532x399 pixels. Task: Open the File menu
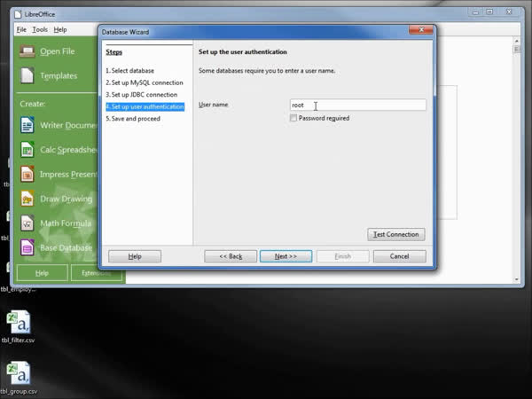coord(21,29)
